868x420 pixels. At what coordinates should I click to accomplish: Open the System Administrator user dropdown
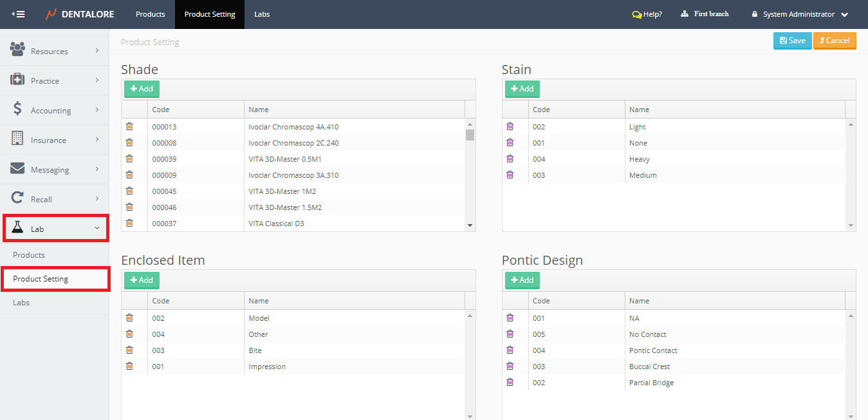[800, 14]
